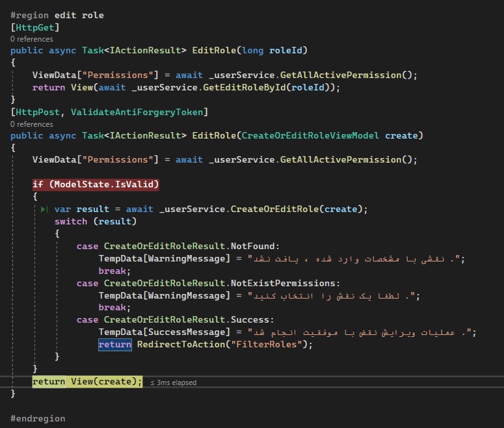Click SuccessMessage inside the TempData indexer
The image size is (504, 428).
pyautogui.click(x=187, y=332)
